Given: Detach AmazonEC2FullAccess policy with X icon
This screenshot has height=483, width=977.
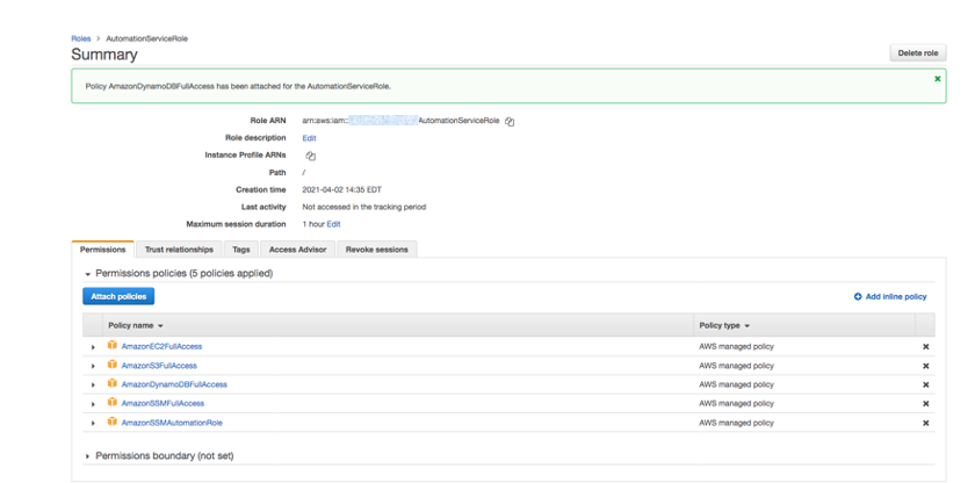Looking at the screenshot, I should [x=926, y=347].
